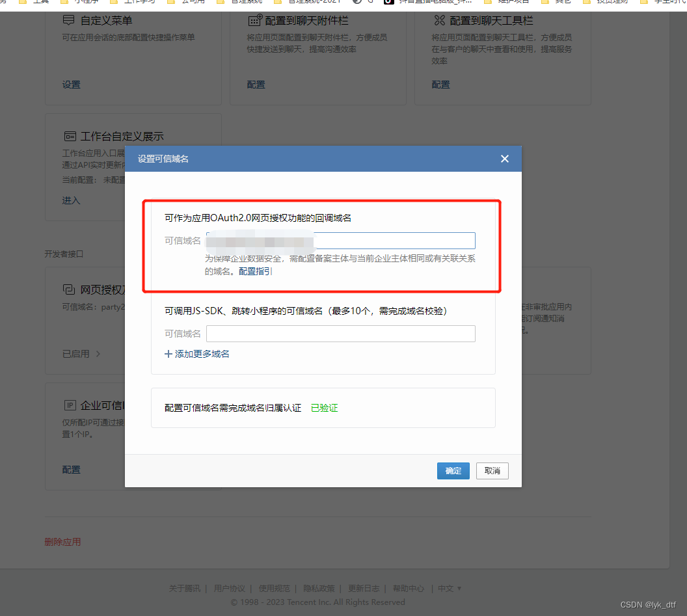Click text 配置可信域名需完成域名归属认证

pos(233,408)
